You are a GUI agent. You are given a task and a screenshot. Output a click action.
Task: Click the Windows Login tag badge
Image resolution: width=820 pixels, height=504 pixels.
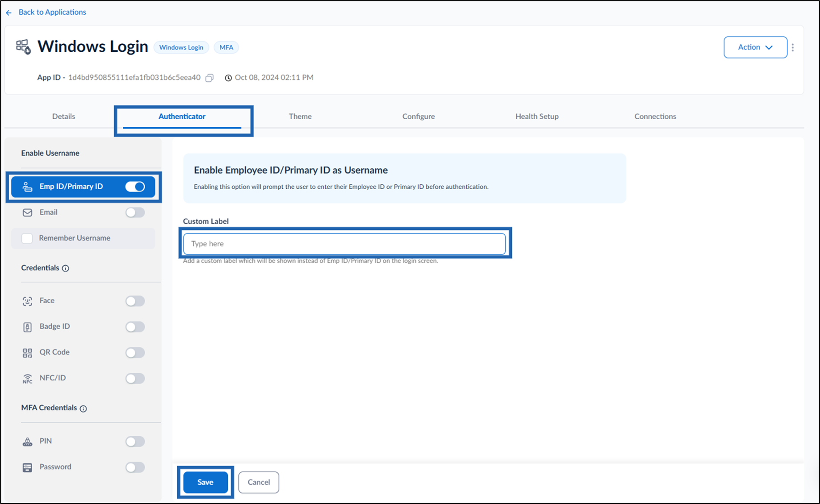pyautogui.click(x=181, y=47)
